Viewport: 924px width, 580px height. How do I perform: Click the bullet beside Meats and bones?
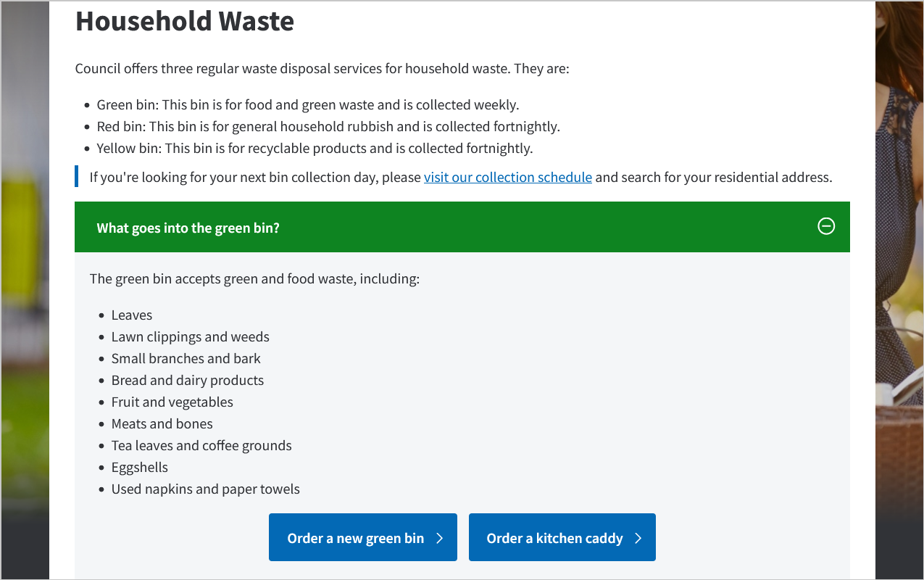pyautogui.click(x=101, y=423)
